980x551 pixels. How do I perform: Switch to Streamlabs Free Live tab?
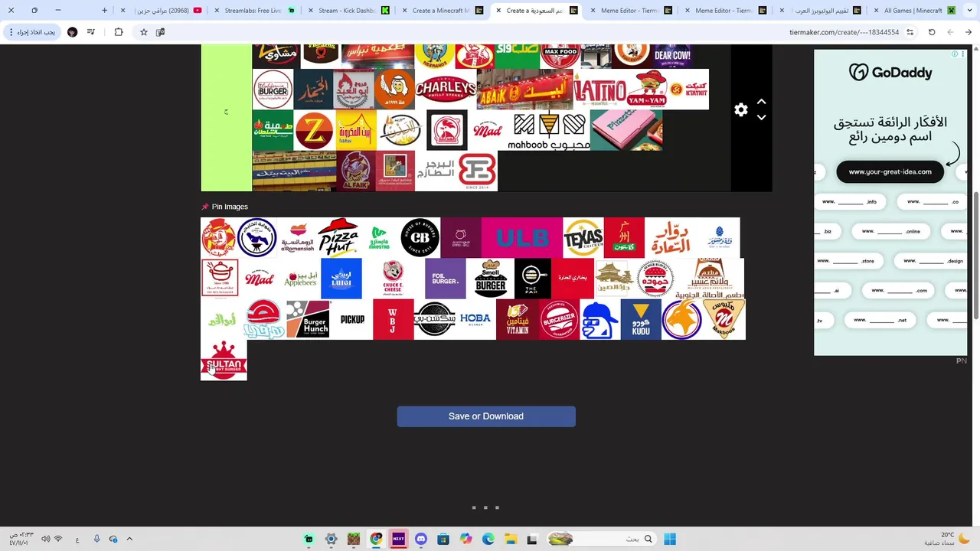click(253, 11)
